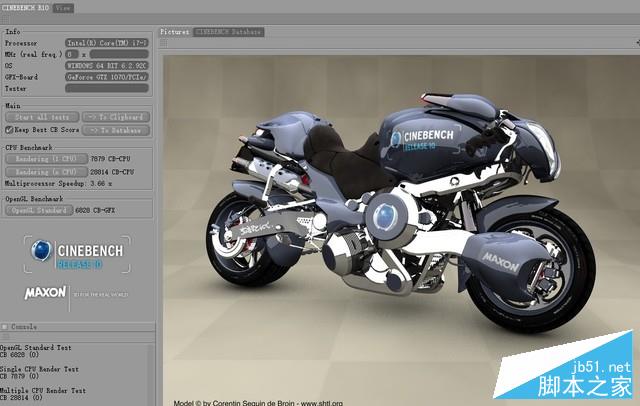The height and width of the screenshot is (406, 640).
Task: Copy results with To Clipboard button
Action: click(116, 117)
